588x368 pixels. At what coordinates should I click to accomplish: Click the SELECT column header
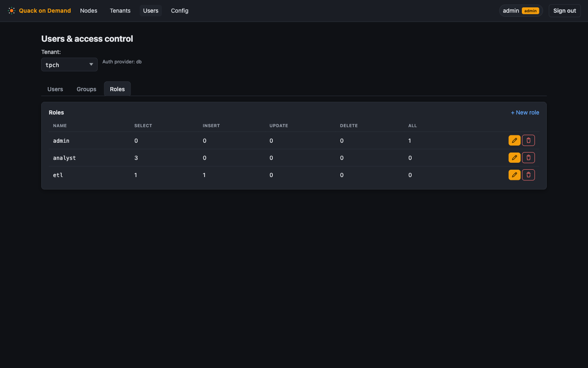[x=143, y=126]
